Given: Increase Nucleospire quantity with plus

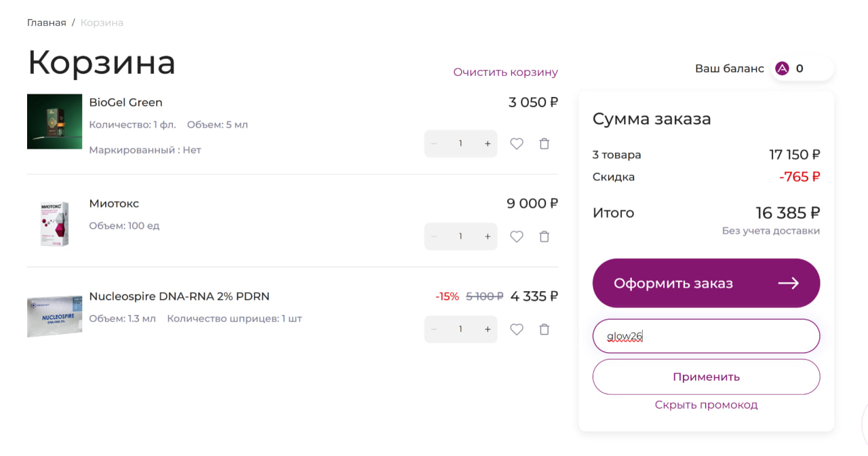Looking at the screenshot, I should tap(487, 330).
